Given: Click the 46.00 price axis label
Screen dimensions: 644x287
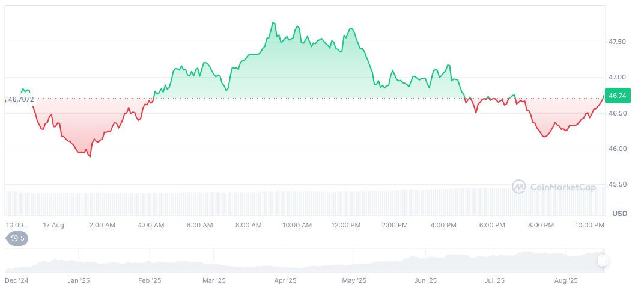Looking at the screenshot, I should [x=618, y=149].
